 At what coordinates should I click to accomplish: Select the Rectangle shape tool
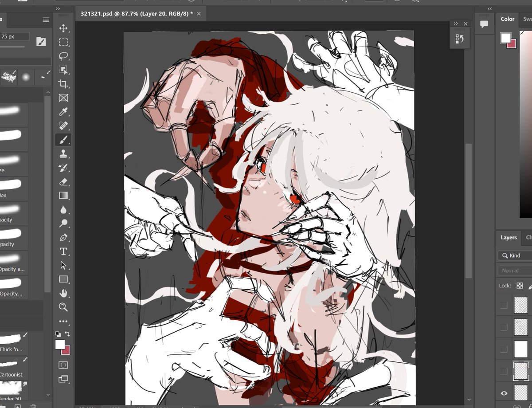[63, 279]
